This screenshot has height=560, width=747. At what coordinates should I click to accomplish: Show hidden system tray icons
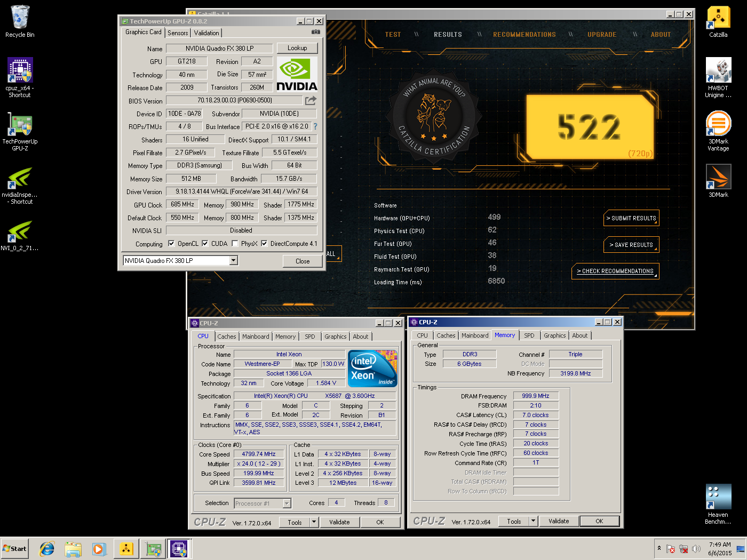pyautogui.click(x=659, y=548)
